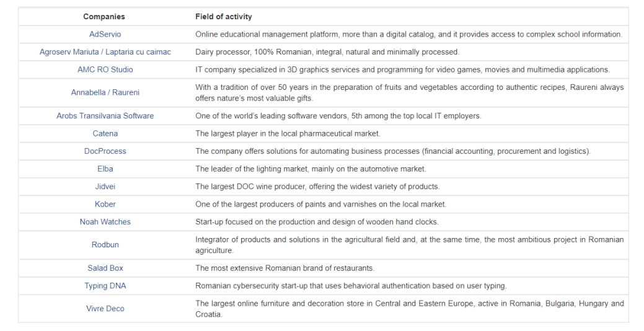
Task: Open Arobs Transilvania Software link
Action: pyautogui.click(x=105, y=116)
